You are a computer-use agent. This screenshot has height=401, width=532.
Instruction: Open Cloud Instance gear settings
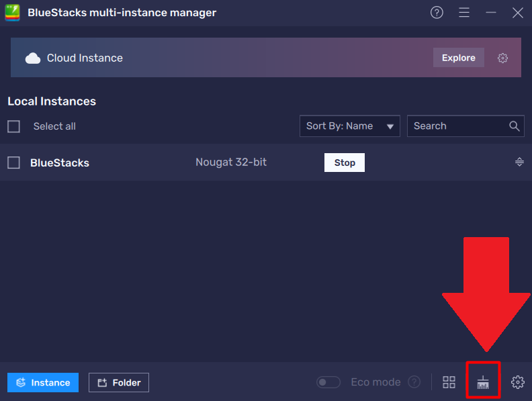tap(502, 58)
